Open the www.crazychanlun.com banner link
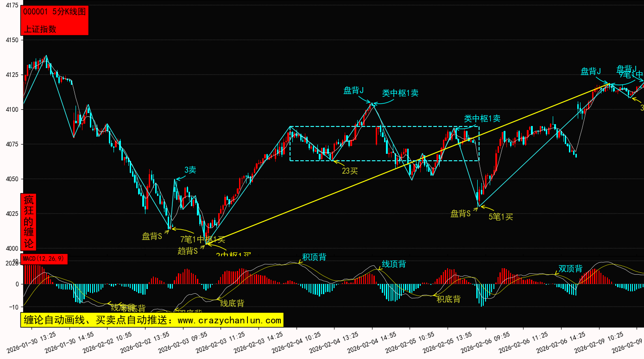 coord(151,320)
